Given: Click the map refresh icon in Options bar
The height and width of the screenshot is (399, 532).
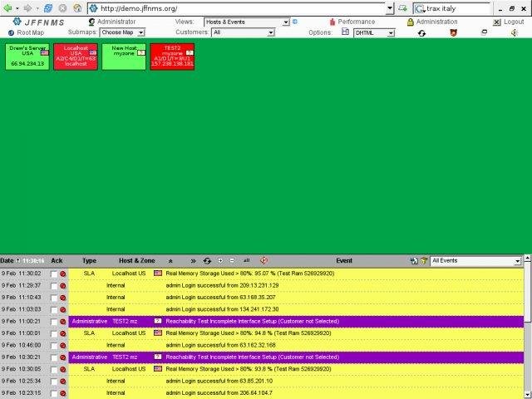Looking at the screenshot, I should pos(421,33).
